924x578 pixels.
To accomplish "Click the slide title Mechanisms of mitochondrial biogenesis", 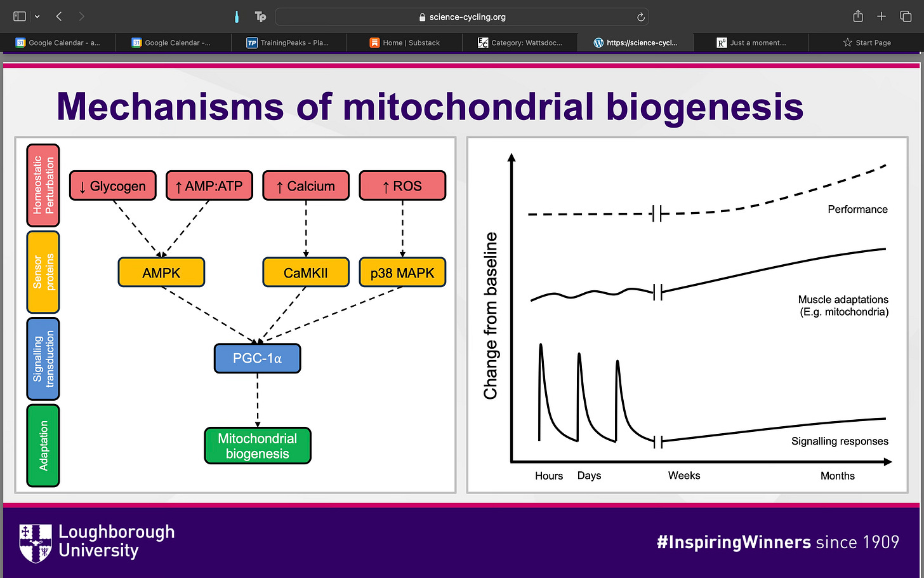I will 430,106.
